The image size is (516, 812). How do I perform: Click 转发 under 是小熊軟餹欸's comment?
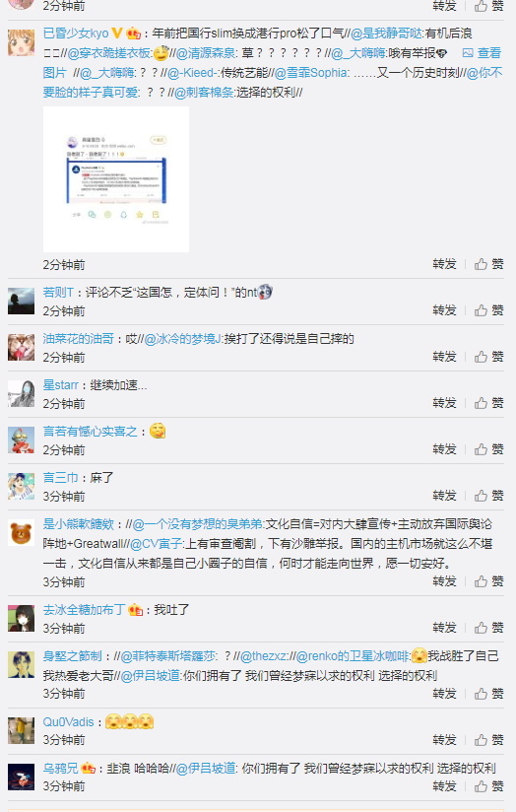444,581
